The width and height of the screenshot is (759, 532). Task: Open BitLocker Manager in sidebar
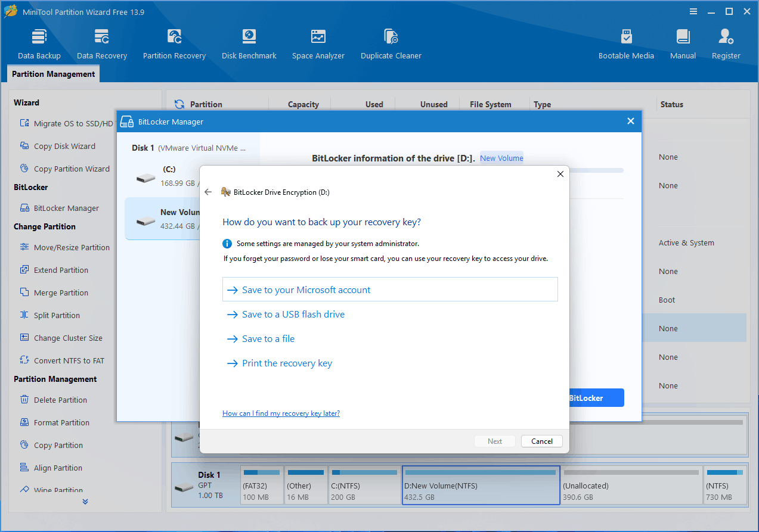point(60,208)
